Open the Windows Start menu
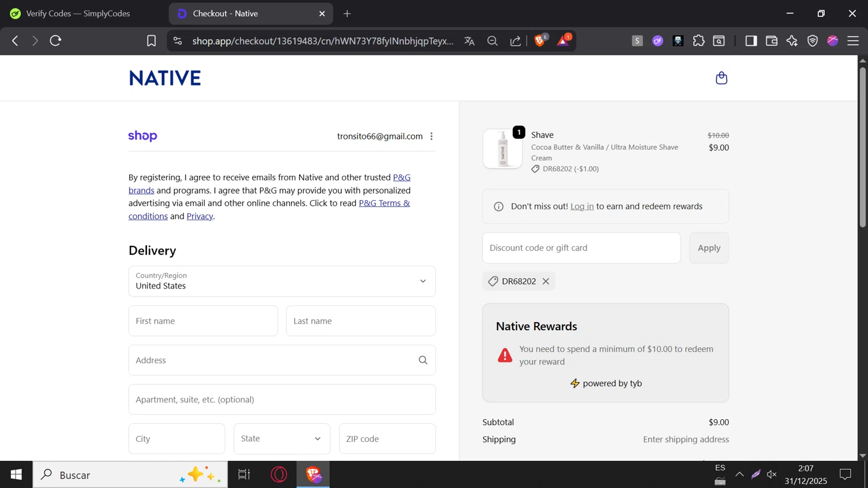This screenshot has height=488, width=868. (16, 475)
